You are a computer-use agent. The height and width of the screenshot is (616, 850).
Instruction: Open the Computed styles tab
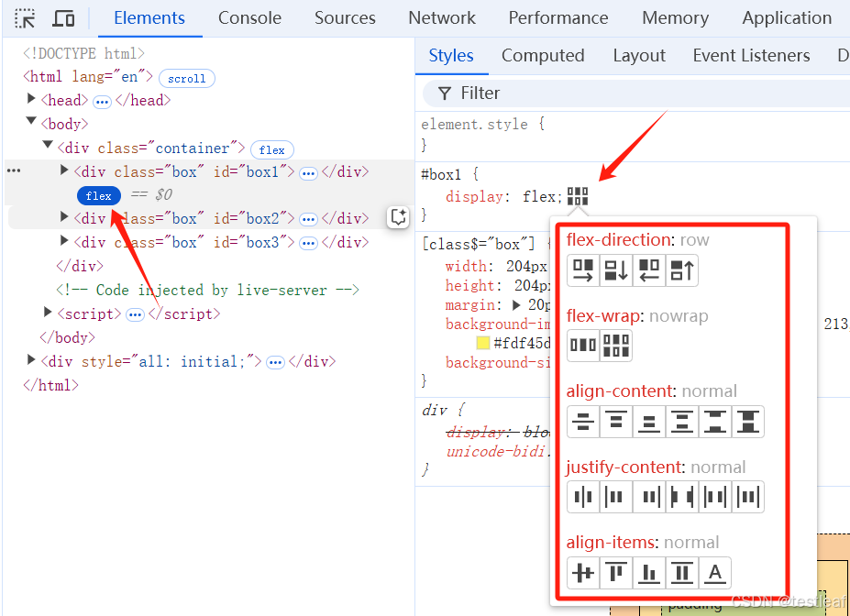click(x=543, y=56)
